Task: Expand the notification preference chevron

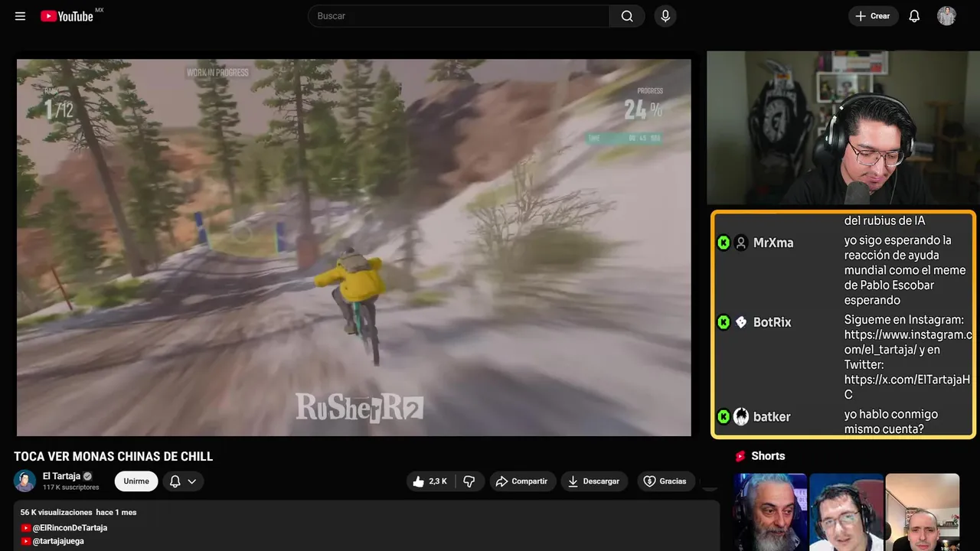Action: click(x=192, y=481)
